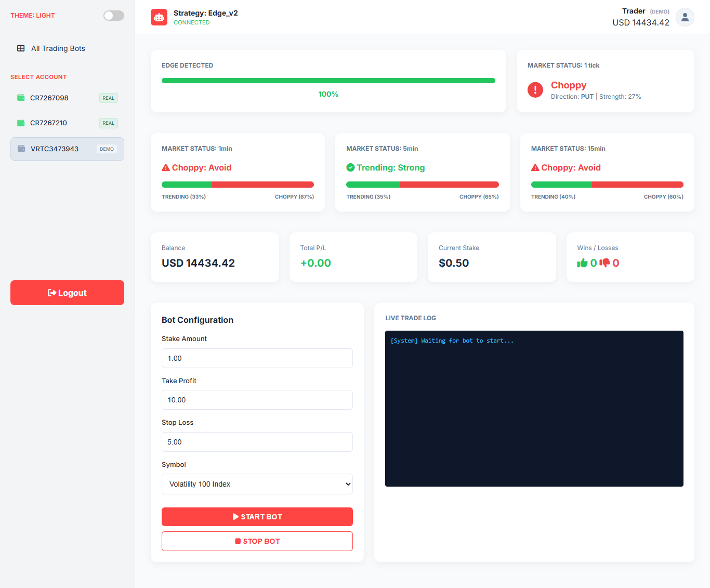Click the REAL badge on CR7267098
The width and height of the screenshot is (710, 588).
(109, 98)
